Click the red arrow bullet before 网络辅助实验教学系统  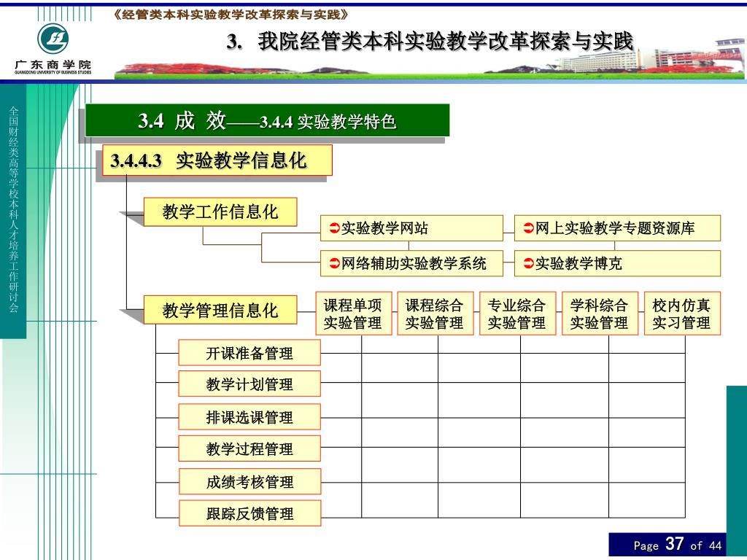tap(334, 263)
